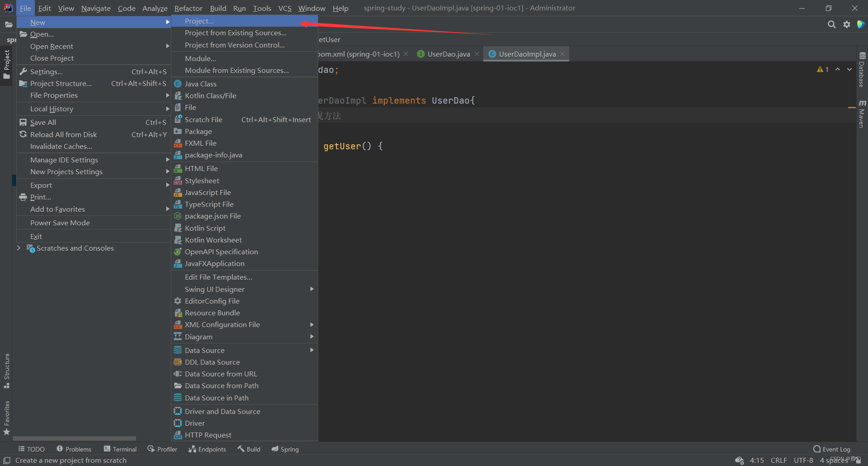The width and height of the screenshot is (868, 466).
Task: Open the VCS menu
Action: click(285, 8)
